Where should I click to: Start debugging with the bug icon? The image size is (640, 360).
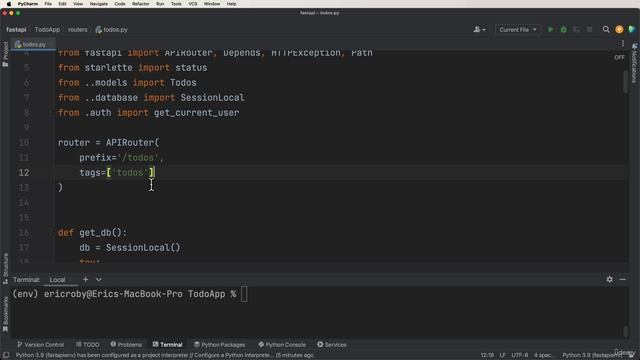coord(564,29)
